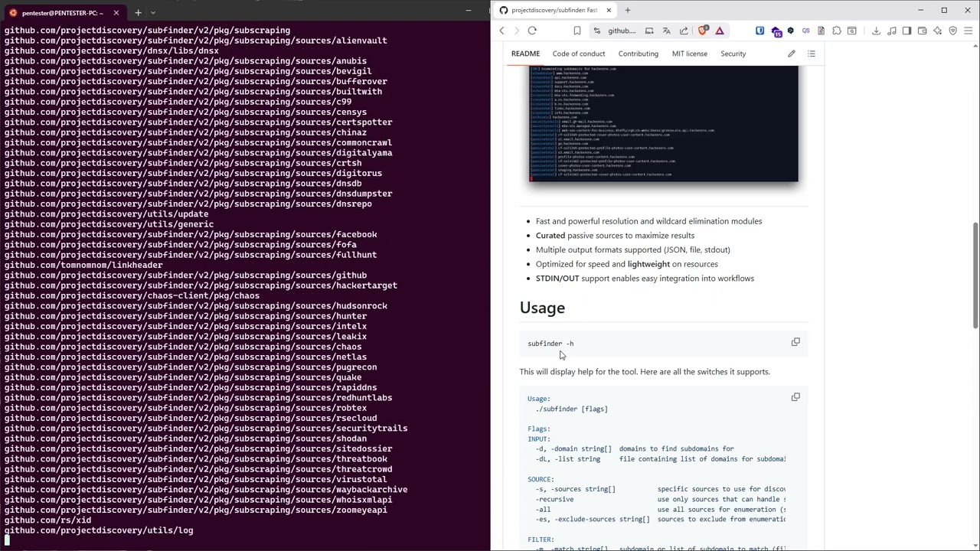The height and width of the screenshot is (551, 980).
Task: Reload the GitHub page
Action: (532, 31)
